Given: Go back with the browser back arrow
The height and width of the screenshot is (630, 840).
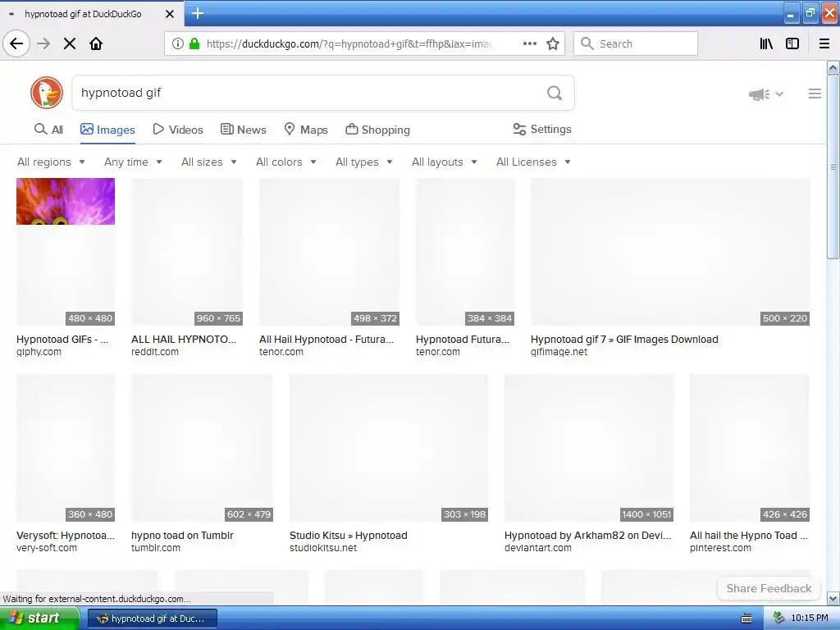Looking at the screenshot, I should pyautogui.click(x=16, y=43).
